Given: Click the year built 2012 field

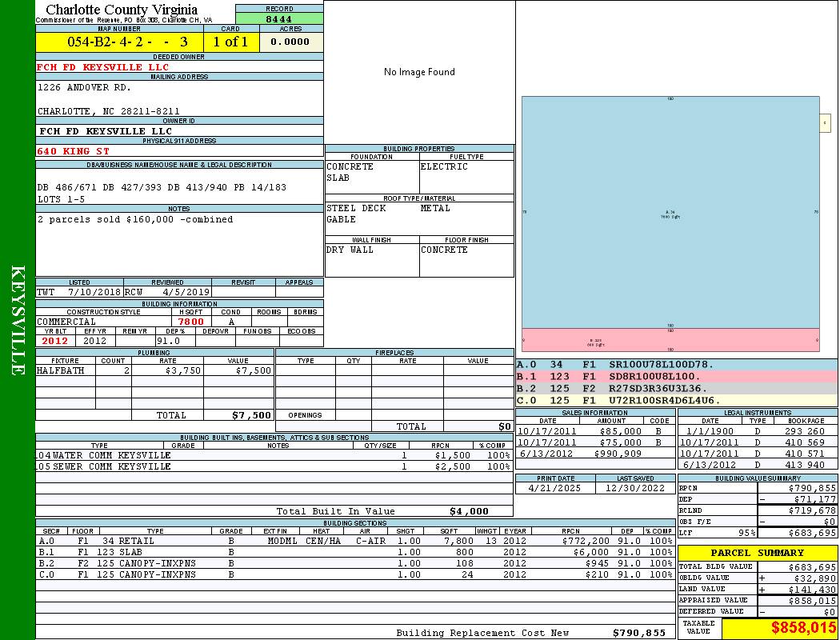Looking at the screenshot, I should (55, 341).
